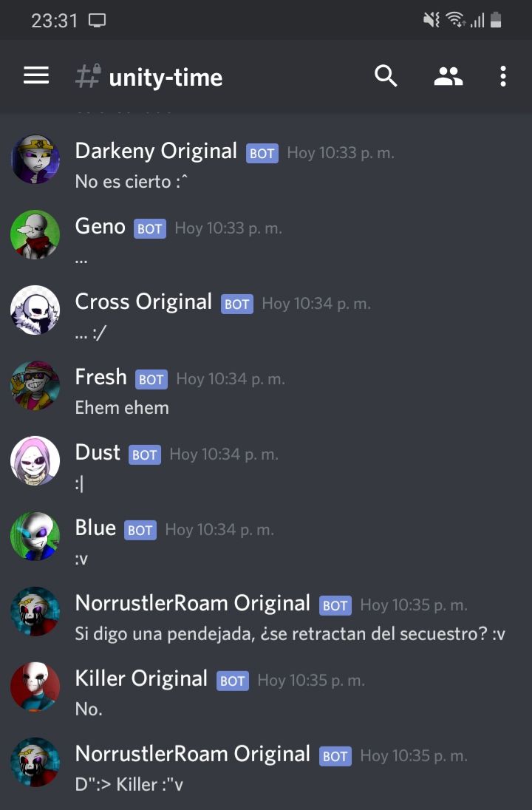The image size is (532, 810).
Task: Tap Dust's profile avatar
Action: pos(35,460)
